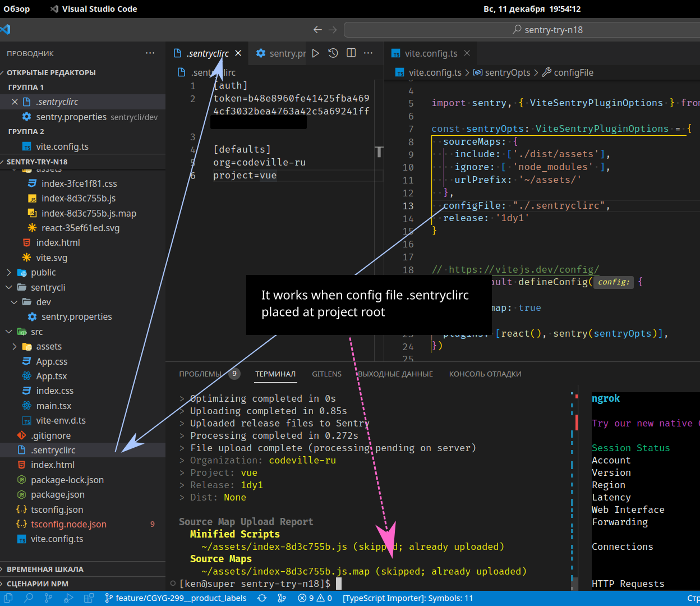
Task: Switch to sentry.properties editor tab
Action: pos(280,53)
